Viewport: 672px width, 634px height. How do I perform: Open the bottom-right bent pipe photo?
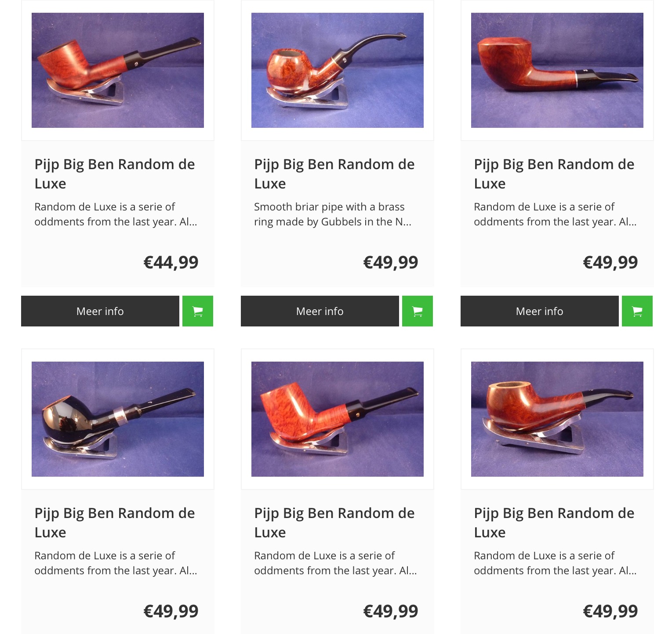557,419
